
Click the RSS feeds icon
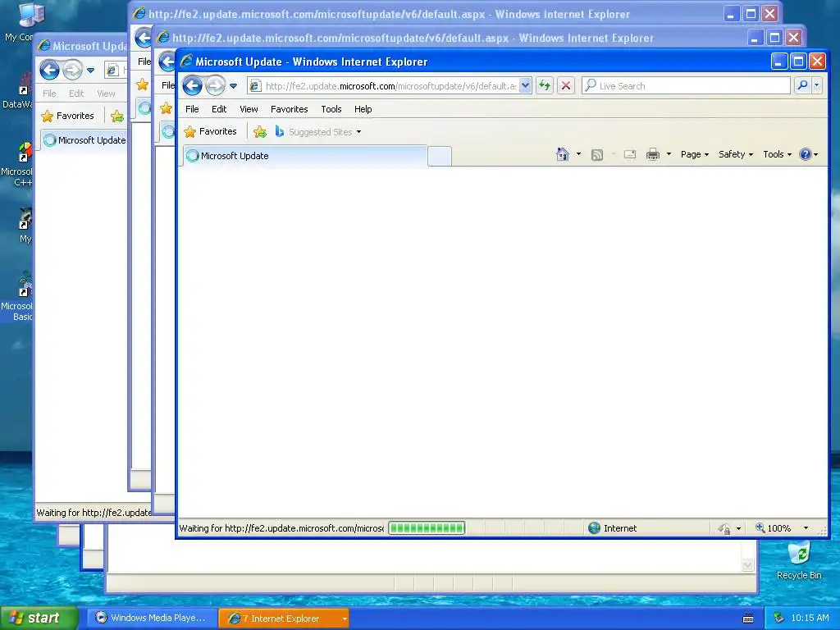(597, 155)
